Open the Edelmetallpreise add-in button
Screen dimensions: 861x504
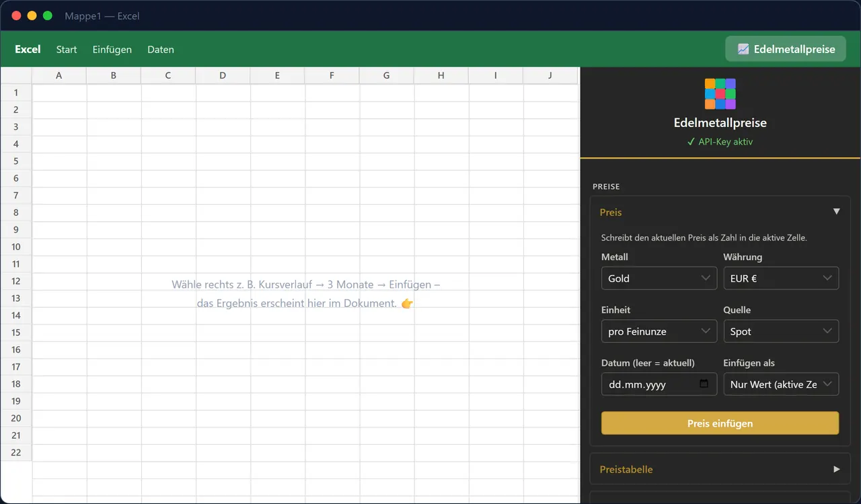tap(786, 49)
